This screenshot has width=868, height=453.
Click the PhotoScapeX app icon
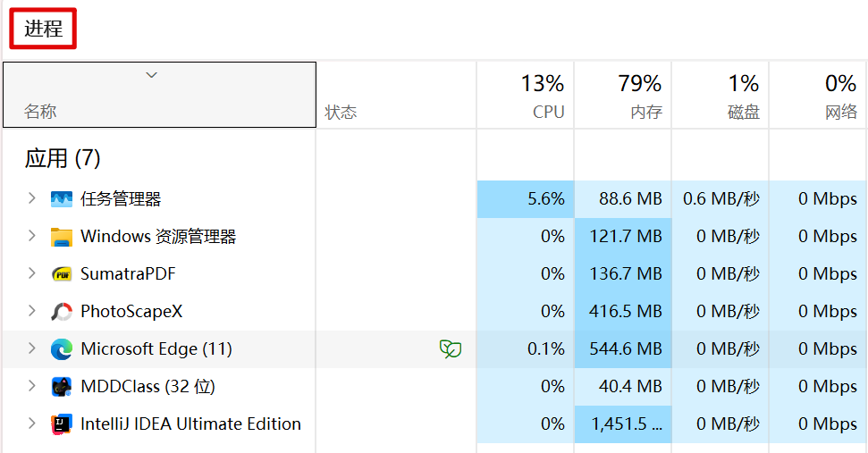coord(62,312)
